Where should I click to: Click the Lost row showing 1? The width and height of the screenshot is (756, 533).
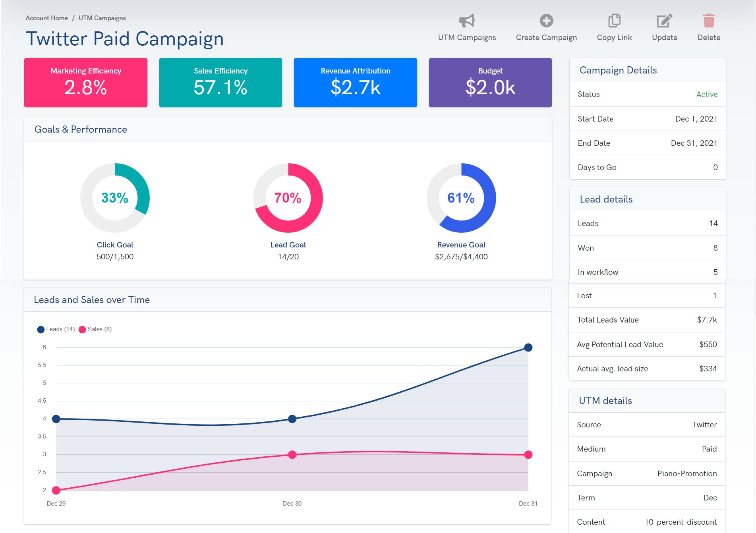click(x=647, y=295)
